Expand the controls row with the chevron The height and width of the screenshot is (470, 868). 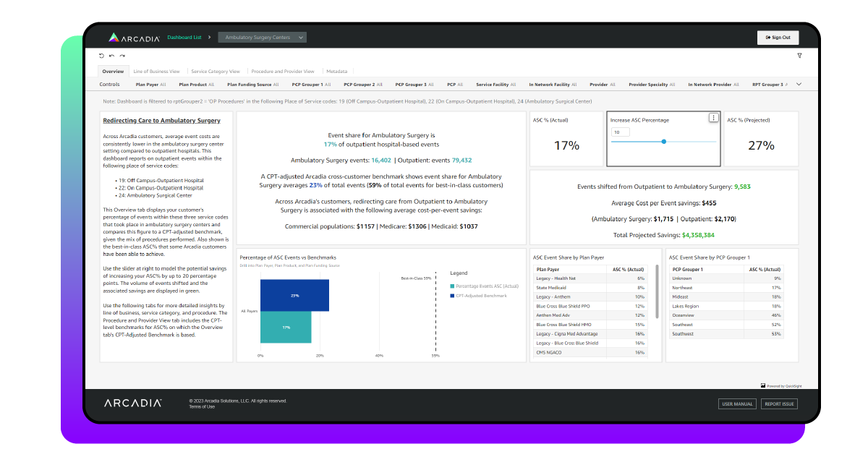coord(799,84)
